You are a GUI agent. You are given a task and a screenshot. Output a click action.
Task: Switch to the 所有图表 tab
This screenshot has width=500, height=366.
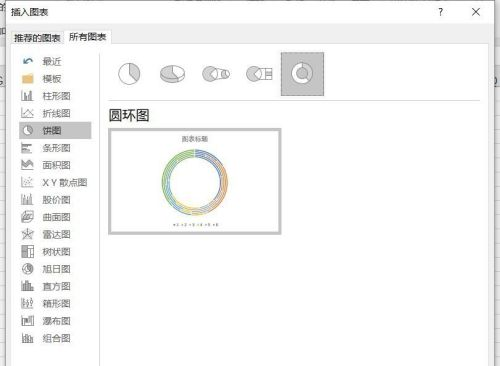pyautogui.click(x=87, y=37)
